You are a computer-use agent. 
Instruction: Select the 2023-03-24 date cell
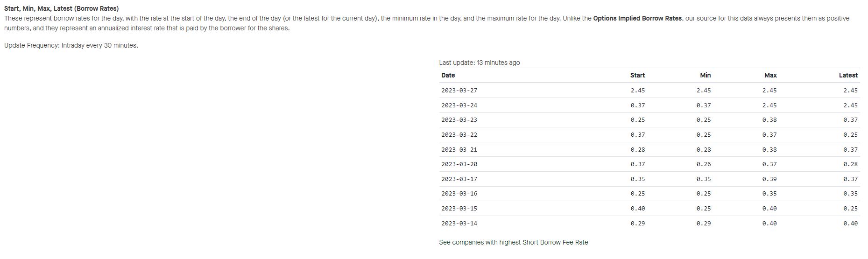click(459, 105)
